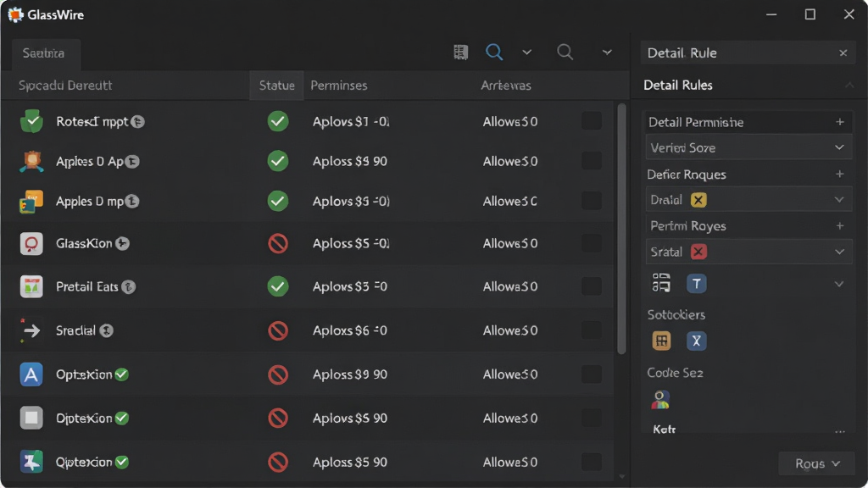
Task: Open the Verierd Soze dropdown
Action: (x=748, y=147)
